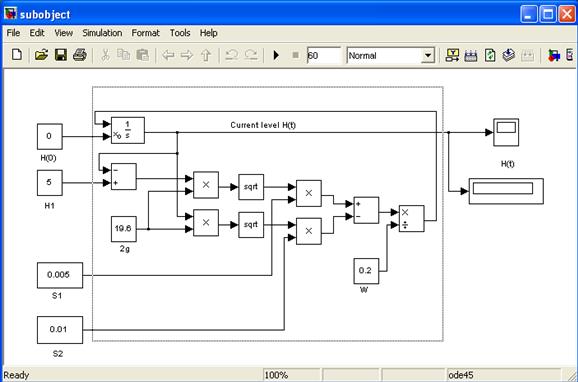
Task: Select the 1/s integrator block
Action: tap(128, 130)
